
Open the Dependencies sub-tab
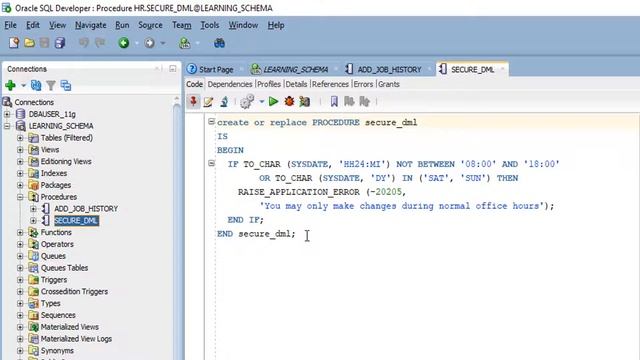(230, 84)
